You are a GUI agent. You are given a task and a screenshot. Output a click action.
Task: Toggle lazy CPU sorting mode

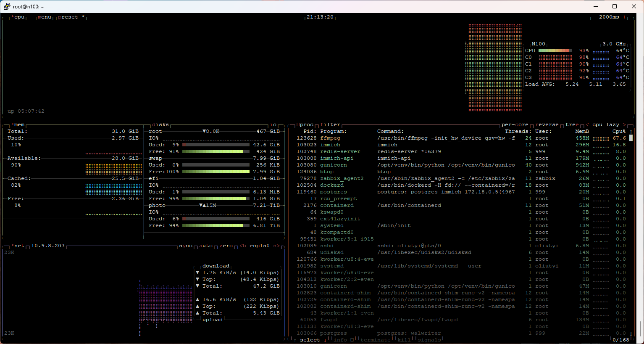coord(612,125)
